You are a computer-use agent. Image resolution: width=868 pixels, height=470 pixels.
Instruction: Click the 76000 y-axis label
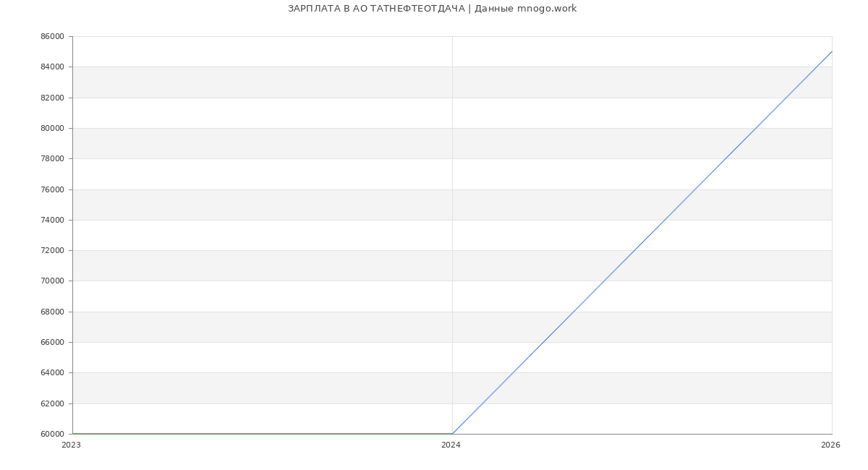coord(54,189)
